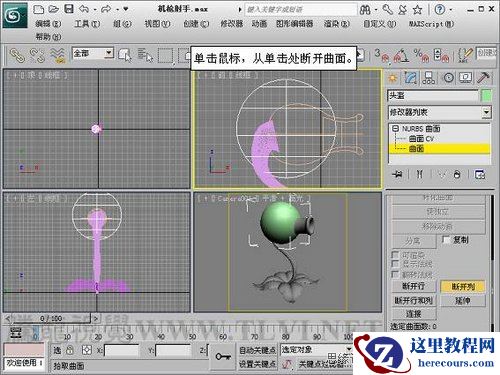Viewport: 500px width, 375px height.
Task: Toggle the 自动关键点 auto key button
Action: [x=257, y=350]
